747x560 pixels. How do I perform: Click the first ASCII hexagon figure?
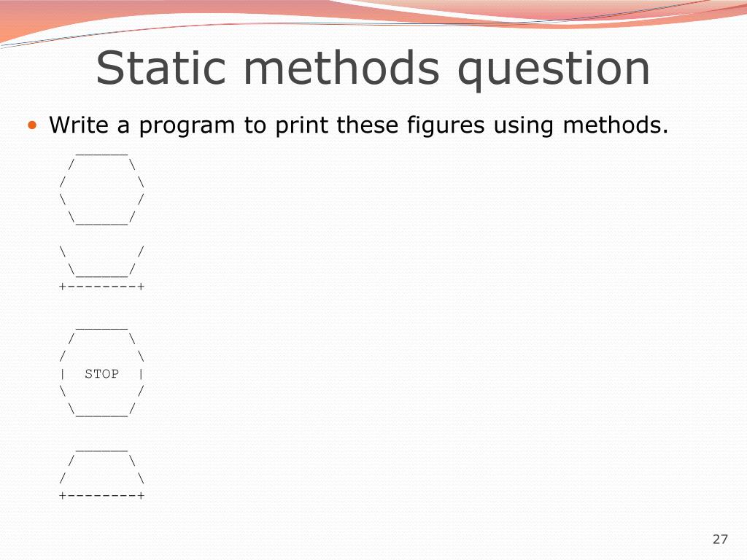(x=101, y=189)
